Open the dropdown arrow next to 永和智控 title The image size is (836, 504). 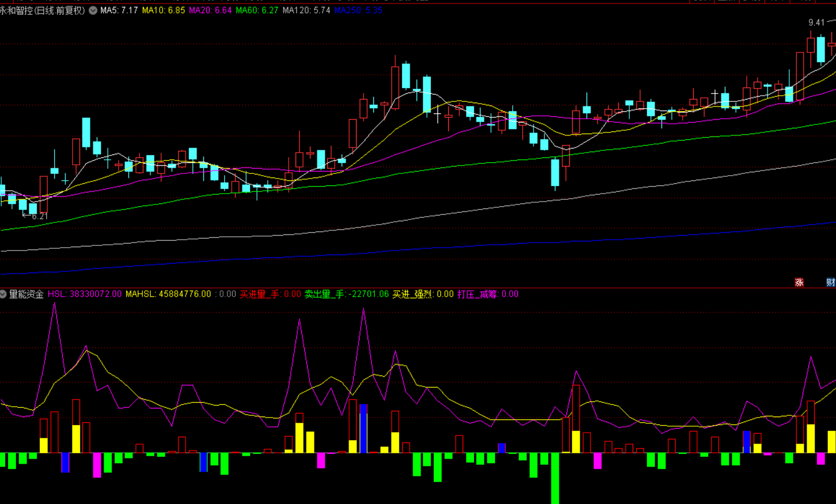(93, 10)
